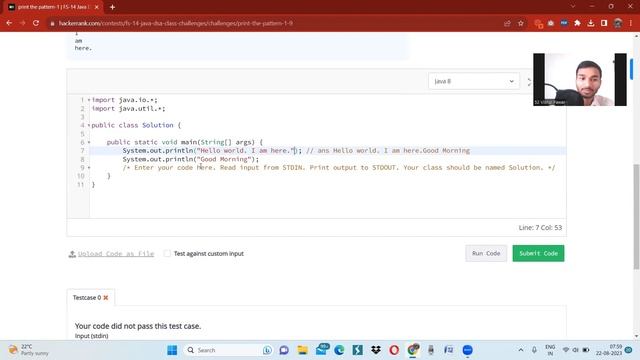The width and height of the screenshot is (640, 360).
Task: Click the browser forward arrow
Action: click(22, 23)
